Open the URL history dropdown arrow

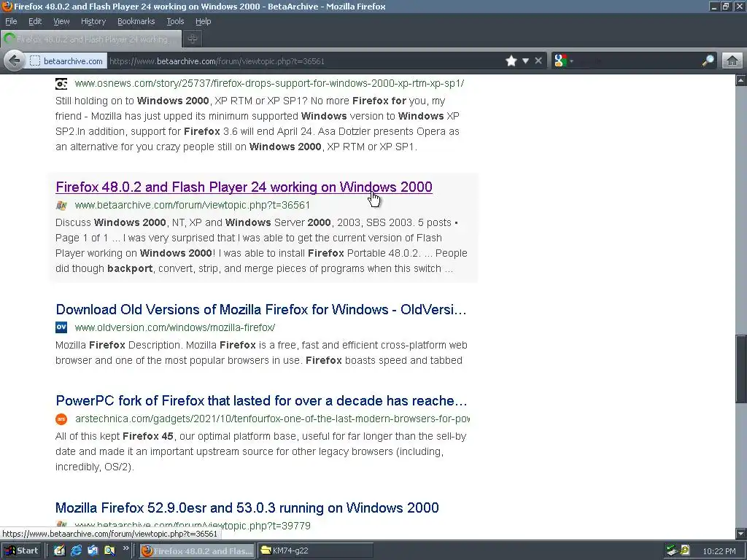pyautogui.click(x=525, y=61)
